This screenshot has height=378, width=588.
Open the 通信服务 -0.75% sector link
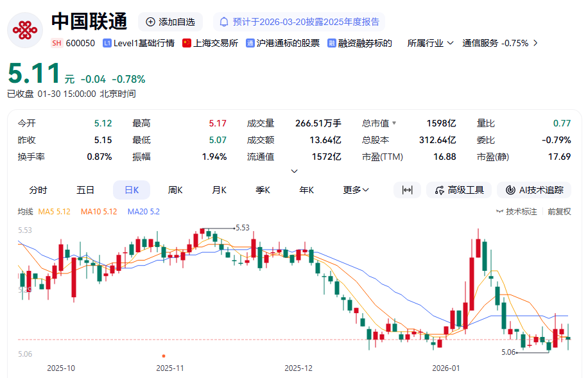point(500,43)
